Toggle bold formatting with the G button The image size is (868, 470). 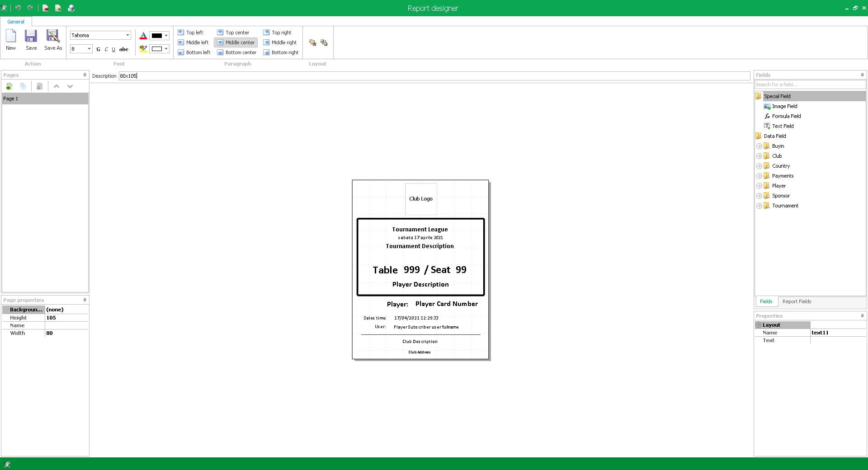(x=98, y=49)
